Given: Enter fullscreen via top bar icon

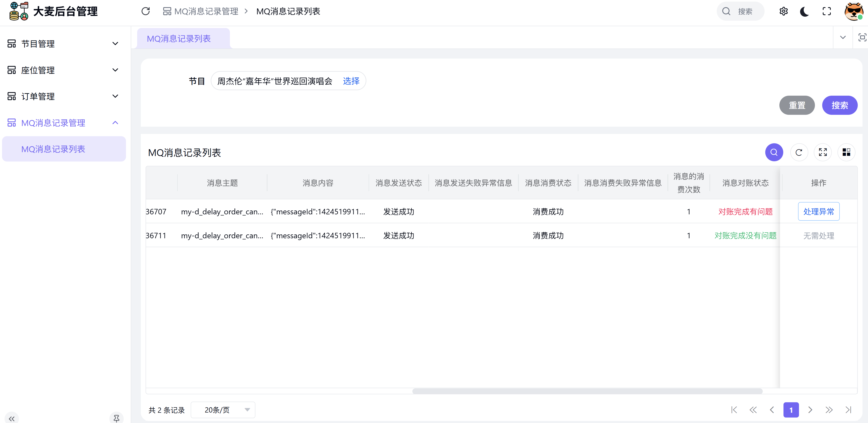Looking at the screenshot, I should [827, 11].
